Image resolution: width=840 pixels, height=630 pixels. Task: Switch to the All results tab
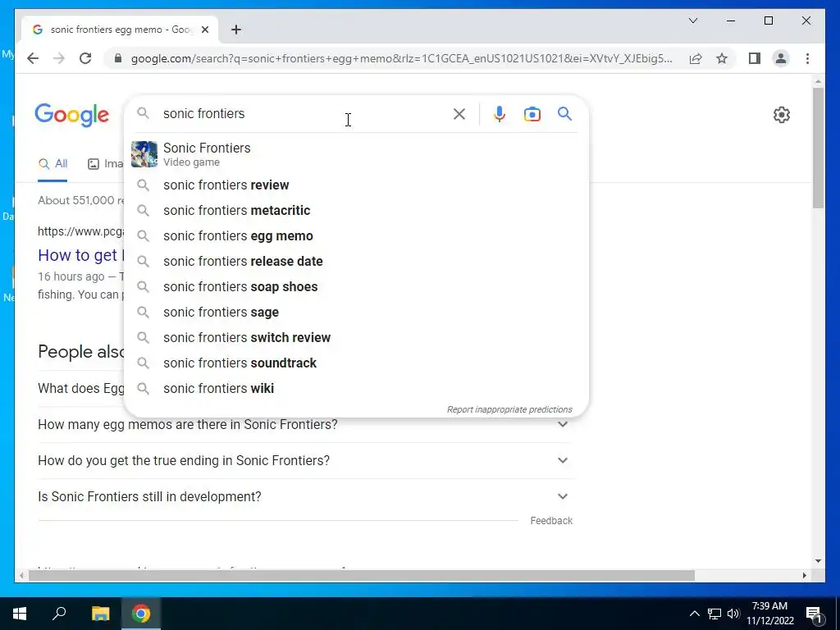click(52, 164)
